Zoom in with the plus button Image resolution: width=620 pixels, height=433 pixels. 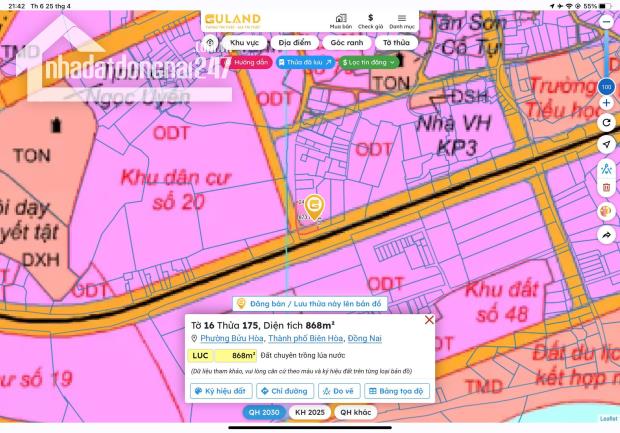(x=606, y=103)
